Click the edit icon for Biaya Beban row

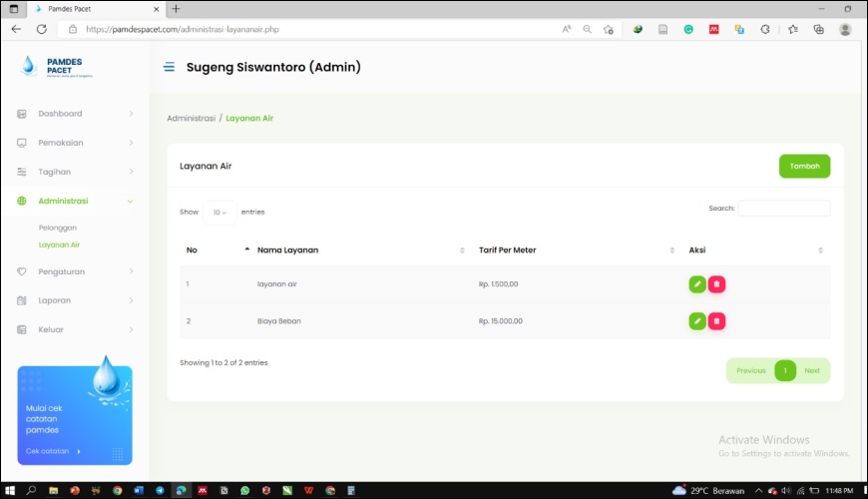696,321
